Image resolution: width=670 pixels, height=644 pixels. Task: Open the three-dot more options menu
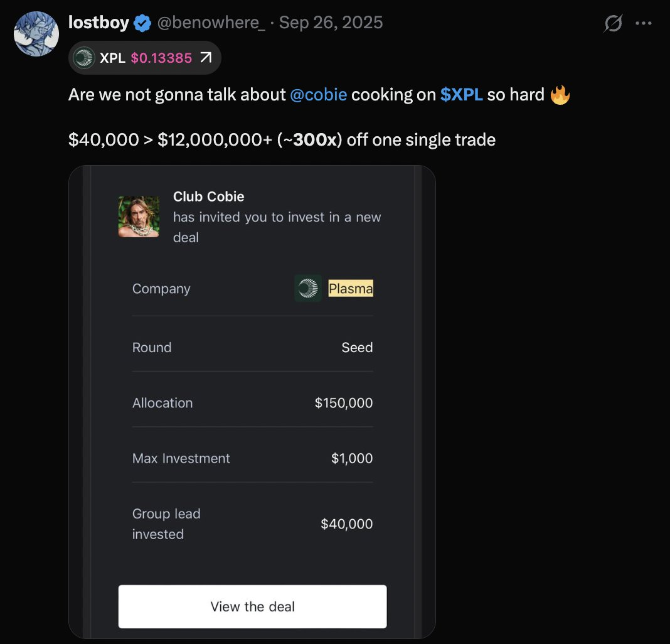coord(644,24)
